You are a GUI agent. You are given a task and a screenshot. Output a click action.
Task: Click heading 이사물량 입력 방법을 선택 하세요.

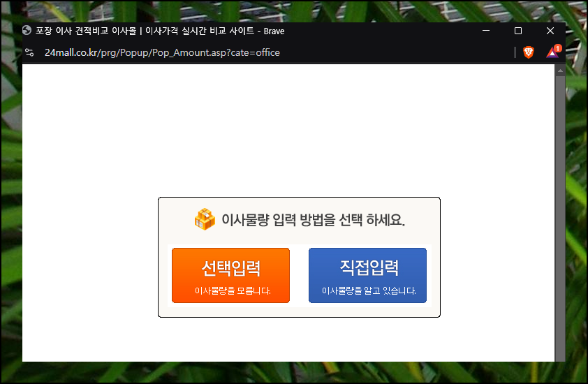pos(313,220)
